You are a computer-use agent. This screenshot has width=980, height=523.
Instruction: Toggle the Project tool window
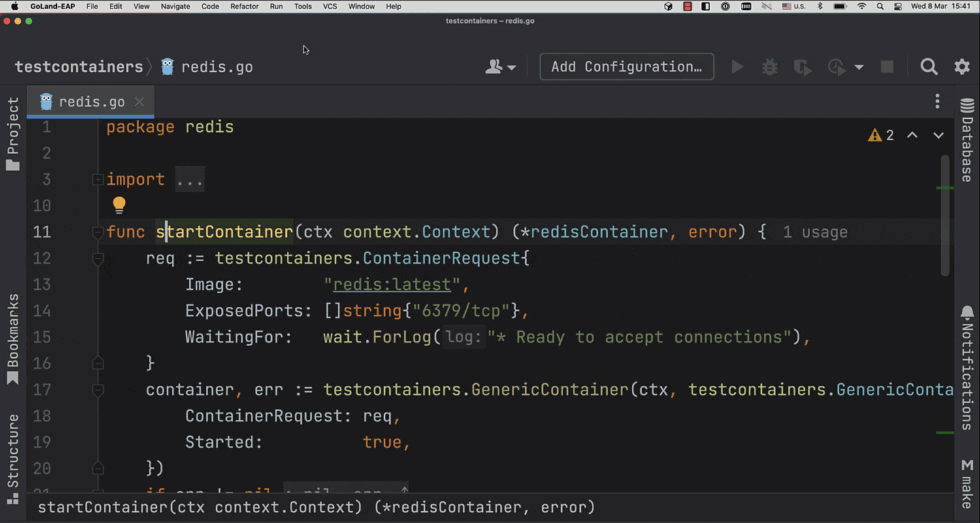pyautogui.click(x=12, y=134)
